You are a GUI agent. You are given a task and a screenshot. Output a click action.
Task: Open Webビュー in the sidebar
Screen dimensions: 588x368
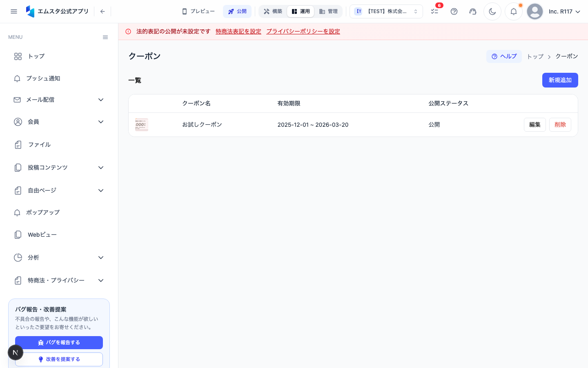pos(59,235)
